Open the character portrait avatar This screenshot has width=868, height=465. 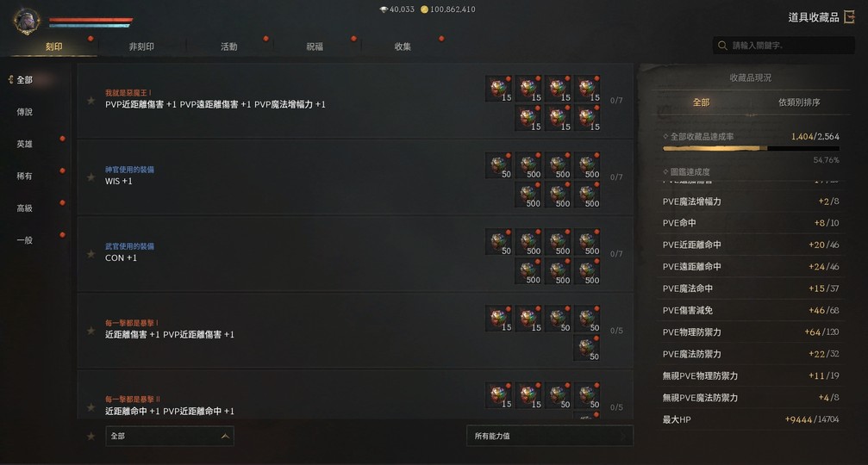point(27,21)
